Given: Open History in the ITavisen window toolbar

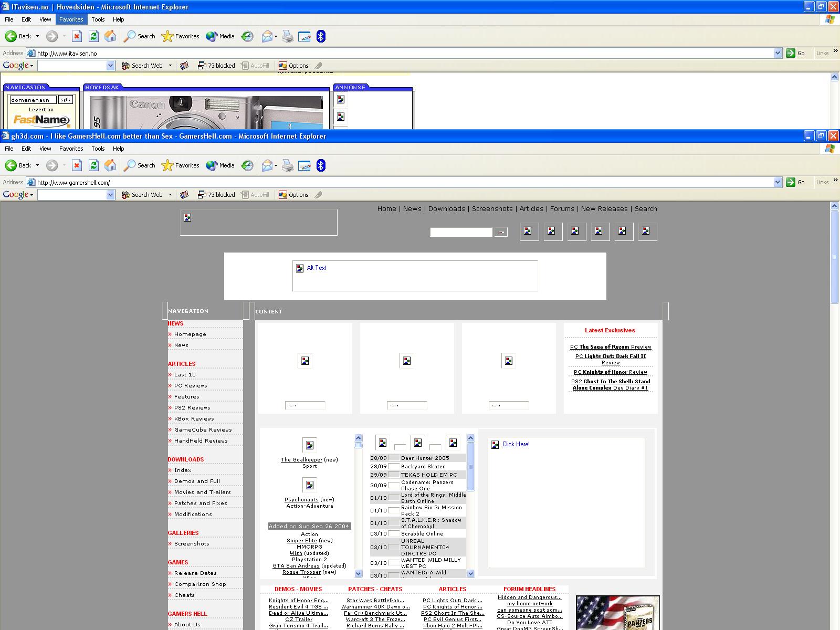Looking at the screenshot, I should click(x=247, y=36).
